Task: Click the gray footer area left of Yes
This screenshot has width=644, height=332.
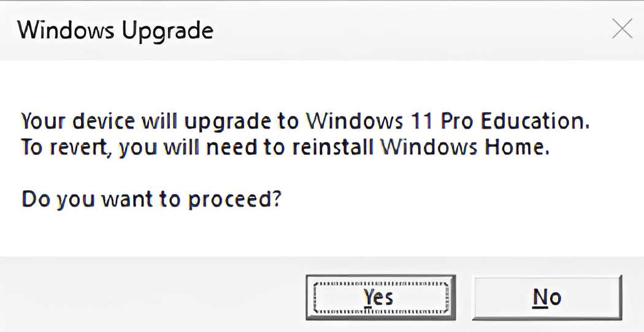Action: click(x=152, y=295)
